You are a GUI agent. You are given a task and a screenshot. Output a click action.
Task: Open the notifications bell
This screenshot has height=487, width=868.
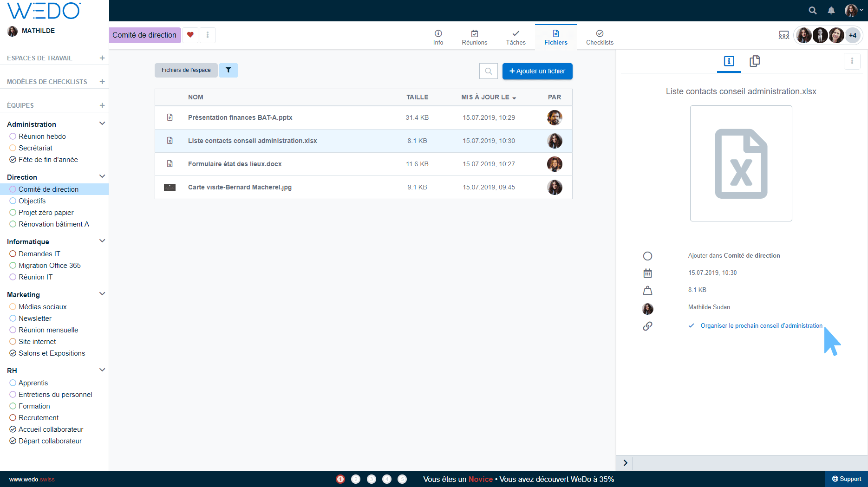[831, 10]
